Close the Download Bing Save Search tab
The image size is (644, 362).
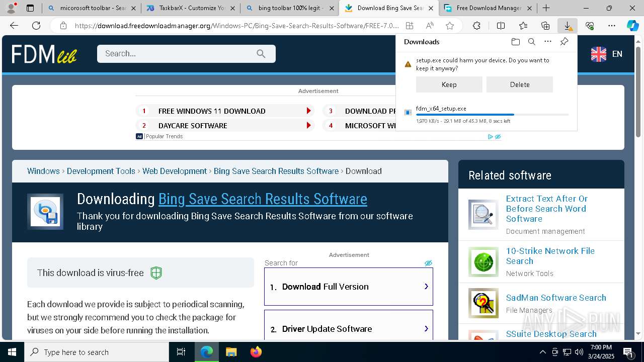431,8
